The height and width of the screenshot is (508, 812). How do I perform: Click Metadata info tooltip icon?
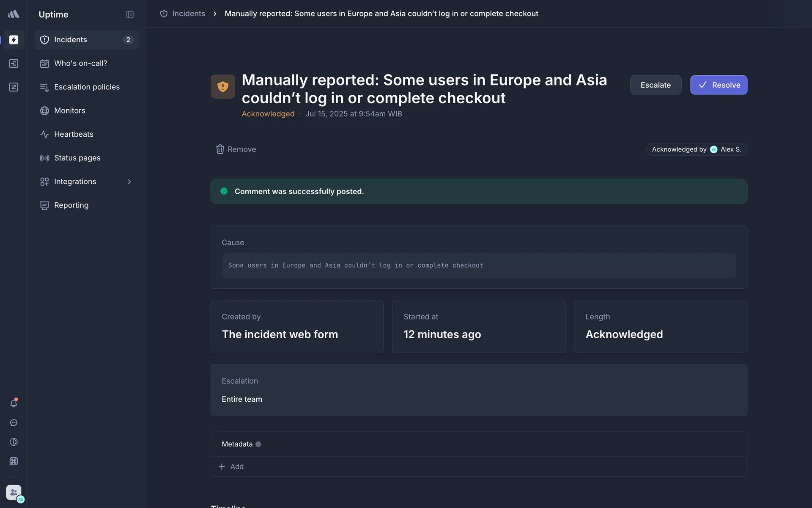258,444
